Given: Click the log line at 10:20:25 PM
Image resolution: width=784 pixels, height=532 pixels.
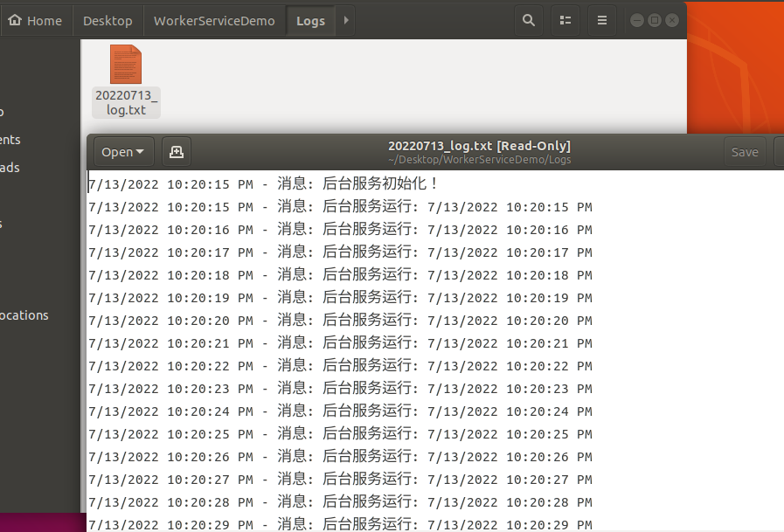Looking at the screenshot, I should coord(340,434).
